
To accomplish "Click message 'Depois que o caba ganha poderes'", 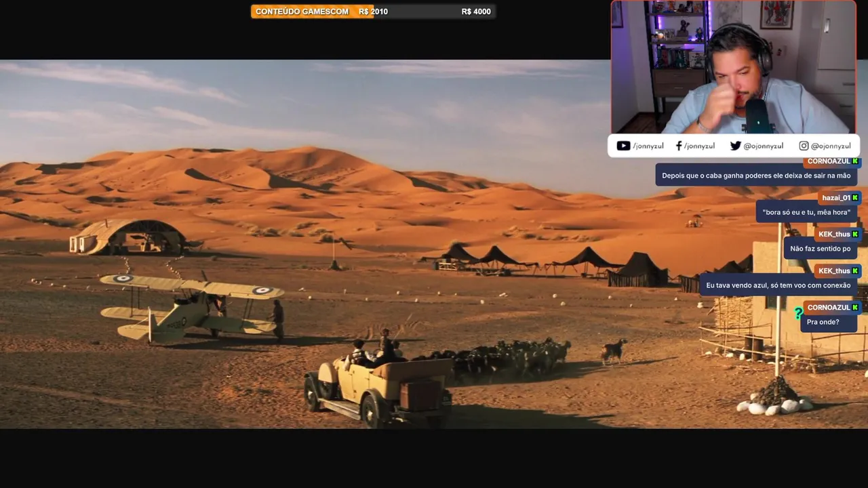I will click(756, 176).
